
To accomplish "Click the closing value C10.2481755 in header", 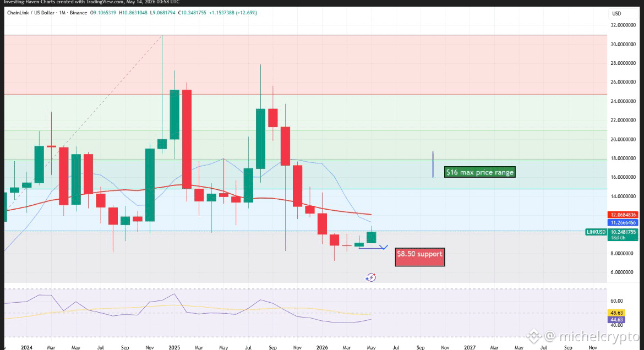I will tap(192, 13).
